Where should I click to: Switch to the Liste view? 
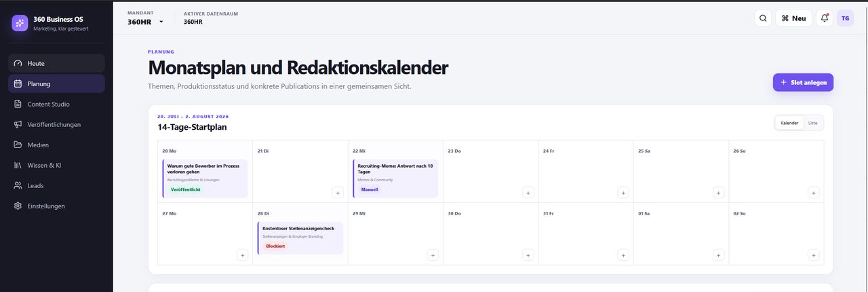[x=812, y=123]
